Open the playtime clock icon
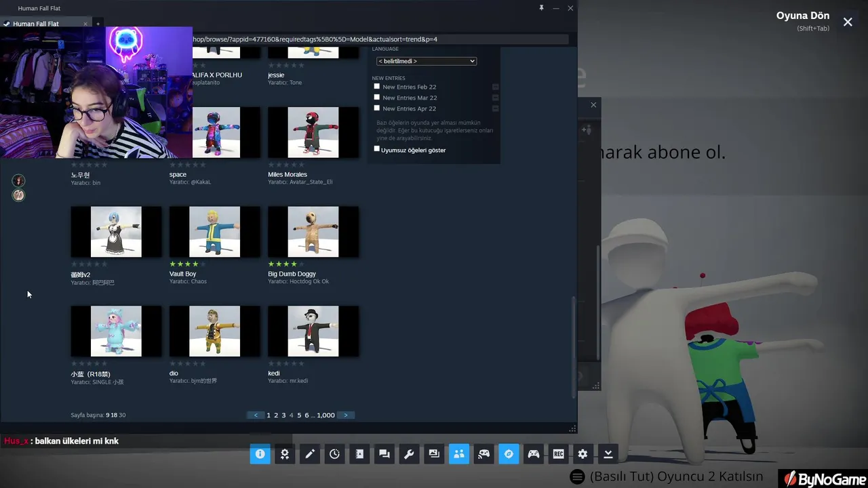The height and width of the screenshot is (488, 868). (334, 454)
